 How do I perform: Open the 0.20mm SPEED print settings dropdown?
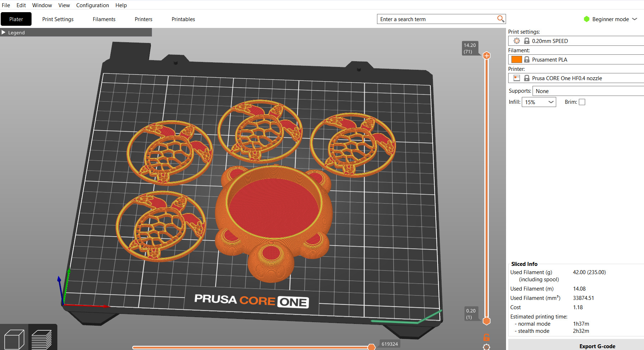[x=576, y=41]
